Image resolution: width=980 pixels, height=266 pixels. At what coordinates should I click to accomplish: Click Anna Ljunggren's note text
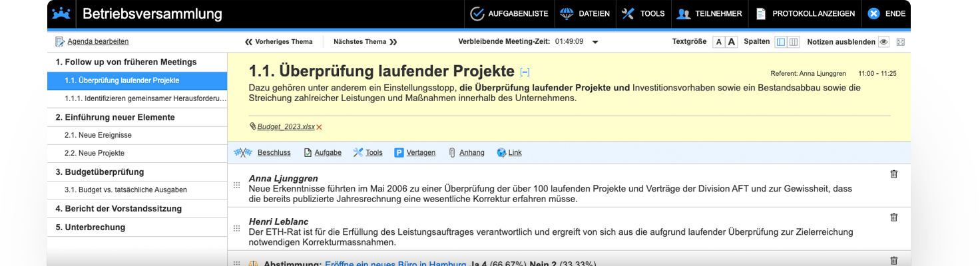550,194
